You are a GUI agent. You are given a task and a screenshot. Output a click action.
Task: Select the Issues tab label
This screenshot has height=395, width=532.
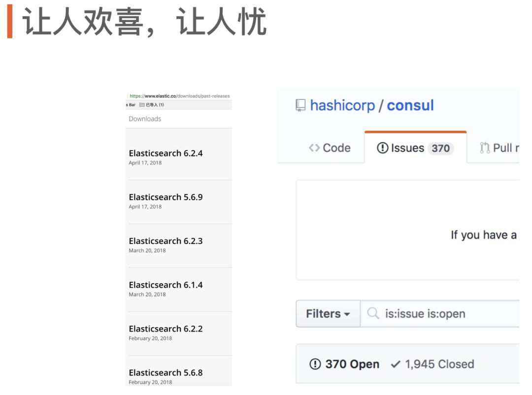click(407, 148)
